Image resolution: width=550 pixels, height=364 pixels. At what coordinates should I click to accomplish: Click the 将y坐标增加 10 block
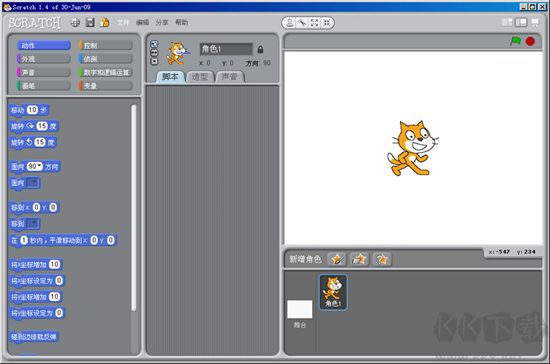pos(35,297)
